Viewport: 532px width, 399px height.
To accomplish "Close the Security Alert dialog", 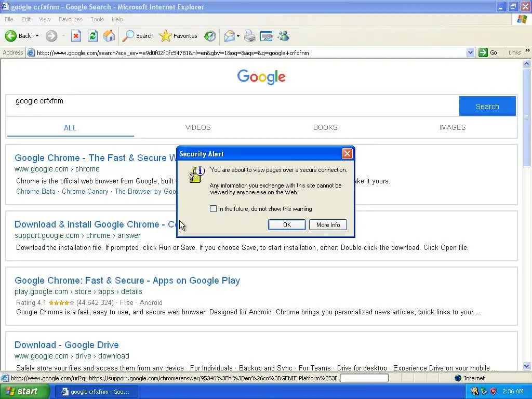I will pyautogui.click(x=347, y=154).
